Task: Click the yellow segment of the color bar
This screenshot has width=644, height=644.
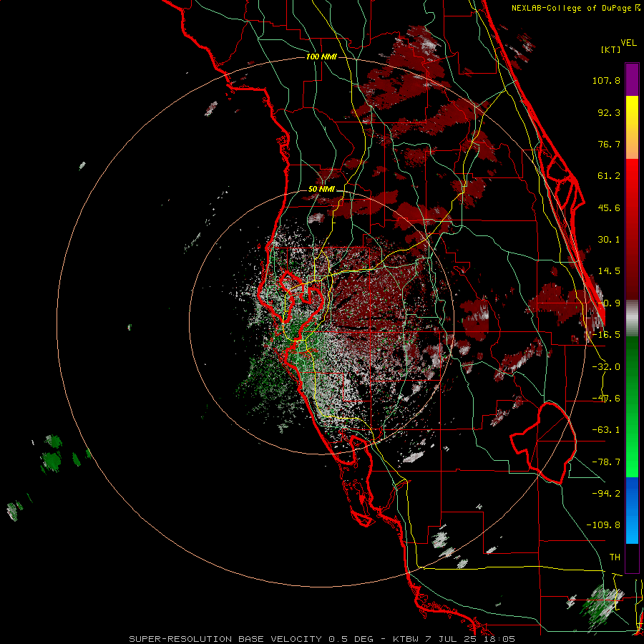Action: coord(632,127)
